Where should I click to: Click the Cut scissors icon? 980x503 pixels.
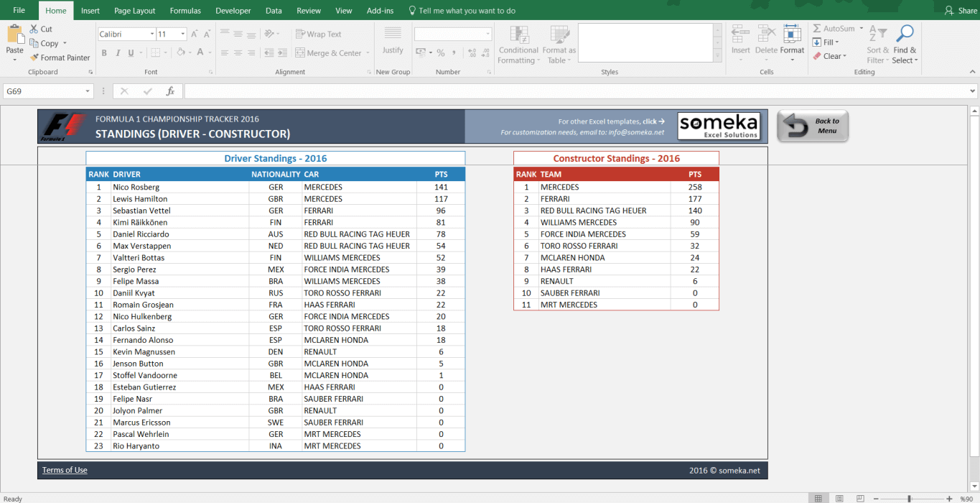[x=34, y=29]
